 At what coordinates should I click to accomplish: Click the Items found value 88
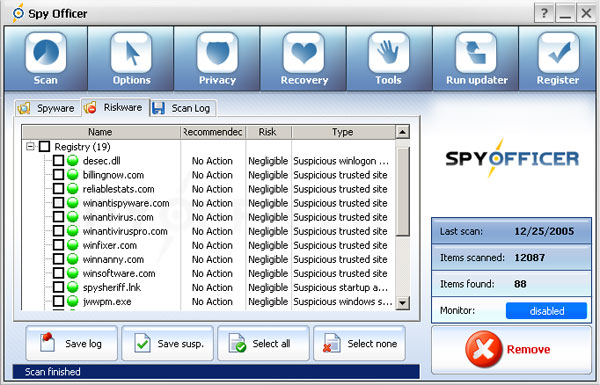520,284
